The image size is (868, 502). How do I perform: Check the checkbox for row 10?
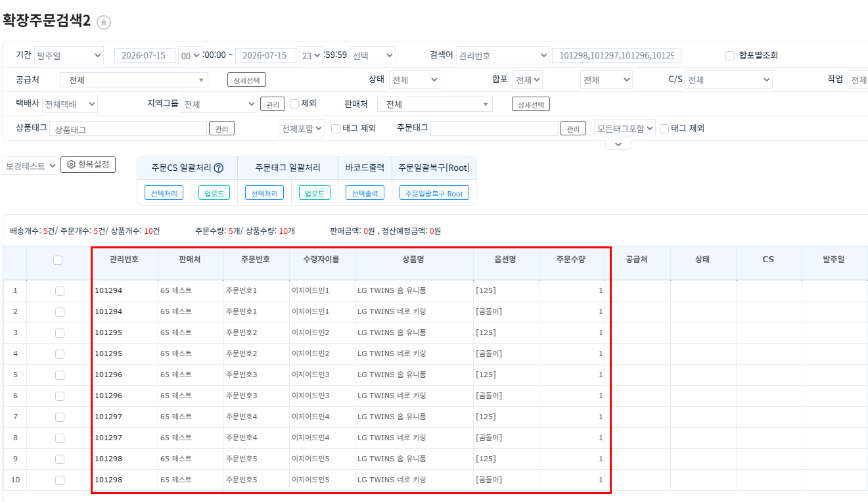tap(60, 480)
